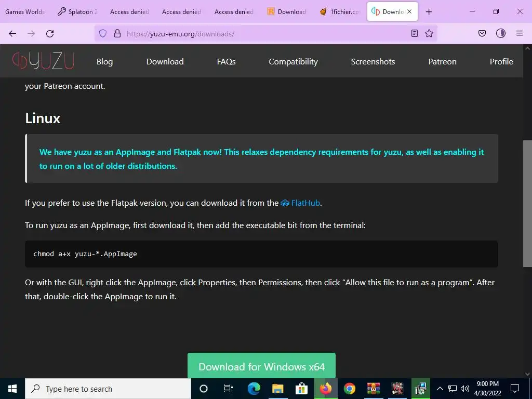This screenshot has height=399, width=532.
Task: Click the Cortana circle icon on taskbar
Action: coord(204,389)
